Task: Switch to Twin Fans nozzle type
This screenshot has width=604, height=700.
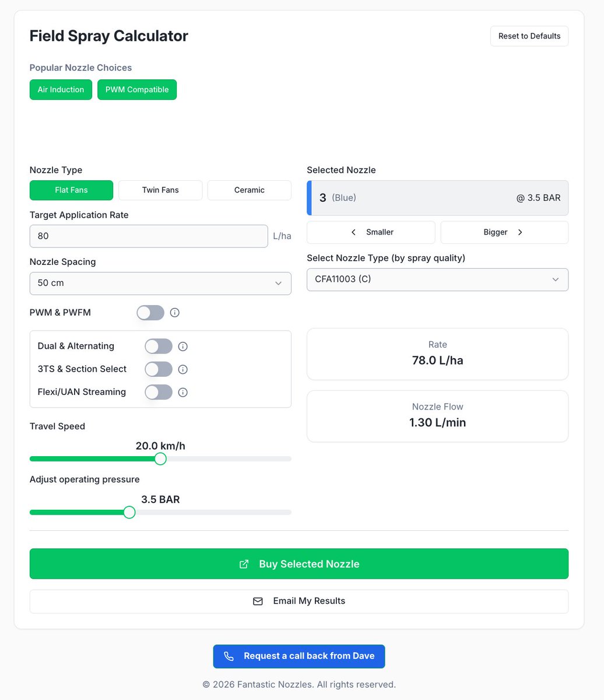Action: pyautogui.click(x=160, y=190)
